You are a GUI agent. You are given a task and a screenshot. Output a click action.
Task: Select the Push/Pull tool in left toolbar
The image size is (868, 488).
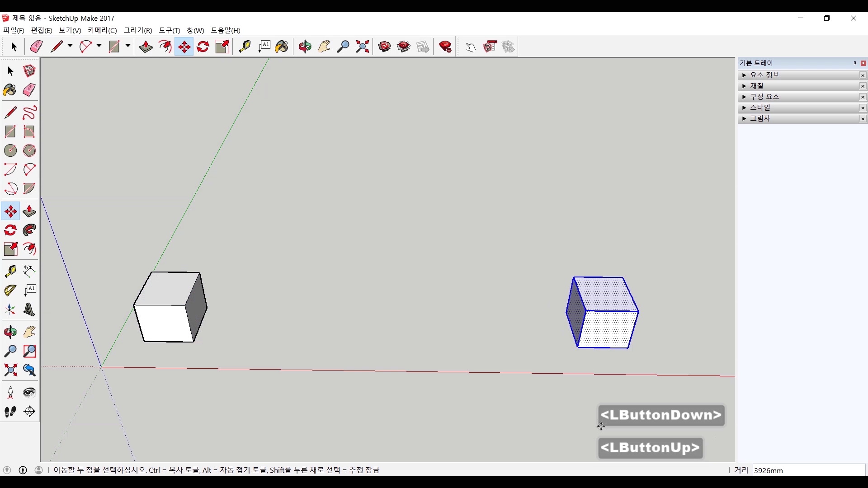click(x=29, y=211)
